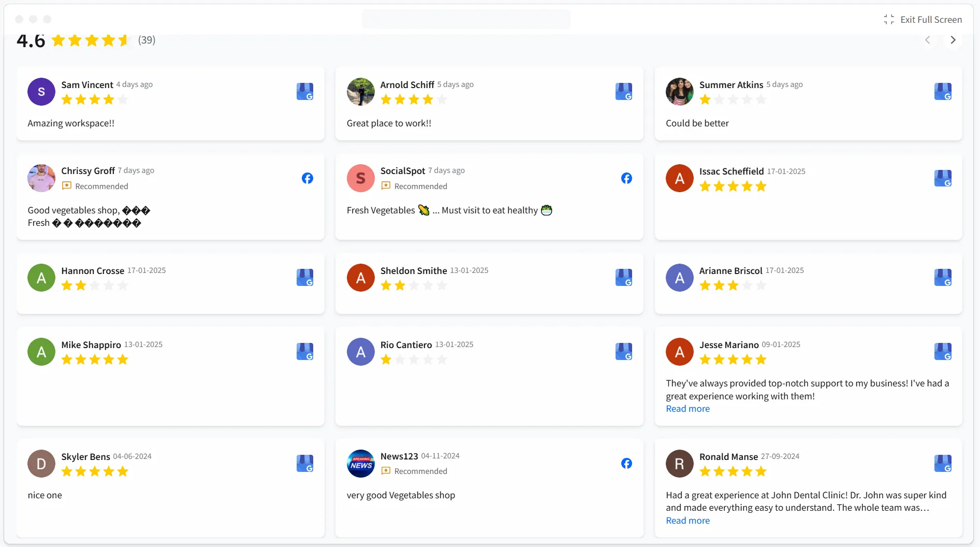Click the Google icon beside Hannon Crosse's review

tap(304, 278)
